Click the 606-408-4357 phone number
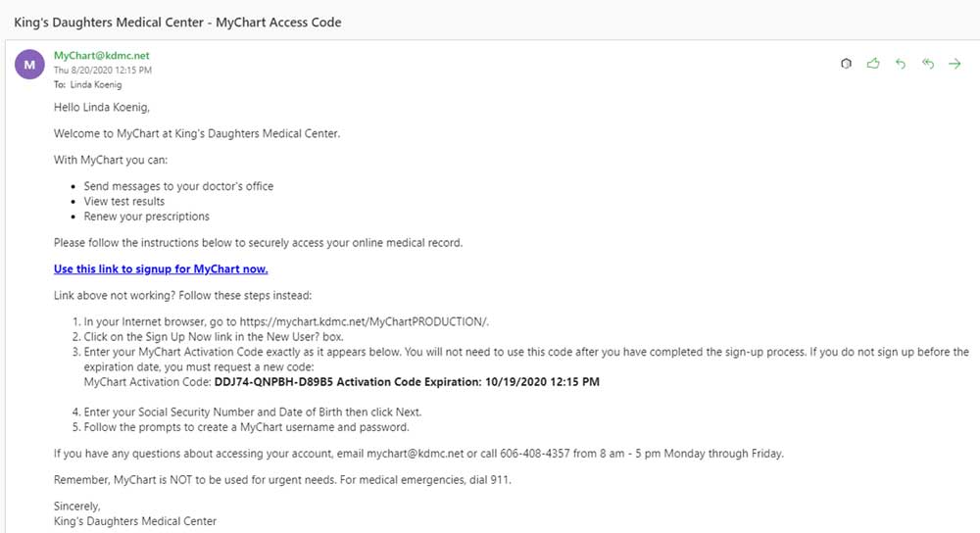The image size is (980, 533). [540, 453]
